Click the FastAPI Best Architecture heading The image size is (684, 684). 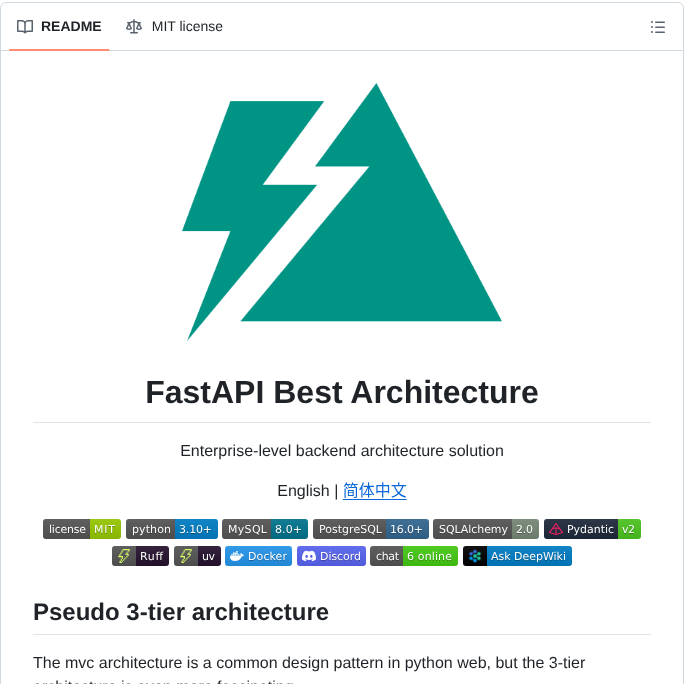point(342,392)
